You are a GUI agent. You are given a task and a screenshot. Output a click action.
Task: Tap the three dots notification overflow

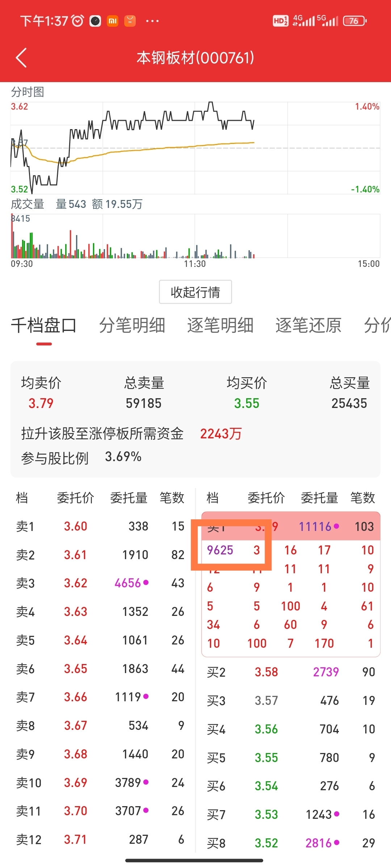pyautogui.click(x=152, y=21)
